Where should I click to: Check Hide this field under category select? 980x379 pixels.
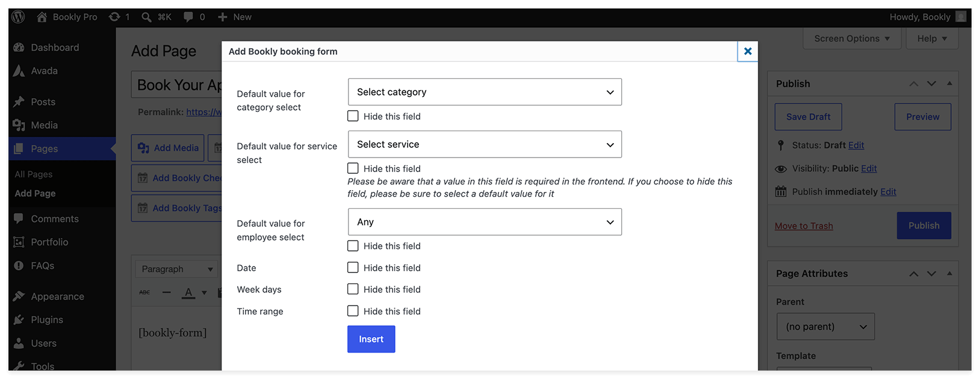[x=353, y=116]
